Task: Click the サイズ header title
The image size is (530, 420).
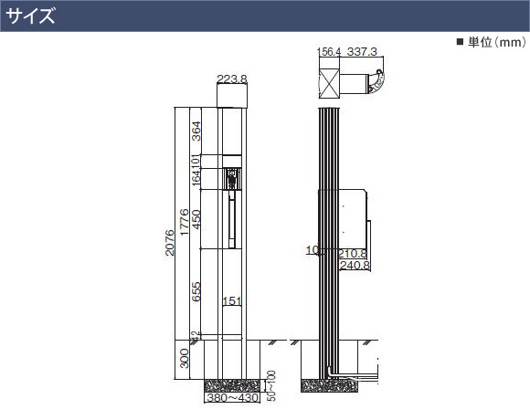Action: (x=30, y=16)
